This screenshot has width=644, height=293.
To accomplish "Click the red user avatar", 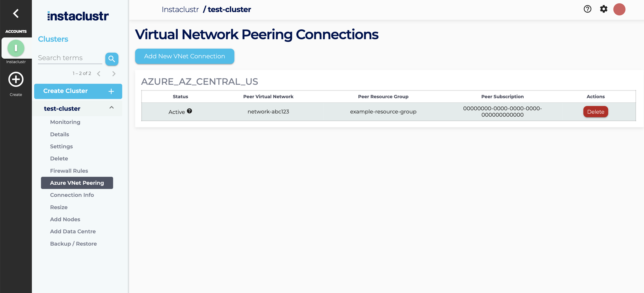I will click(619, 9).
